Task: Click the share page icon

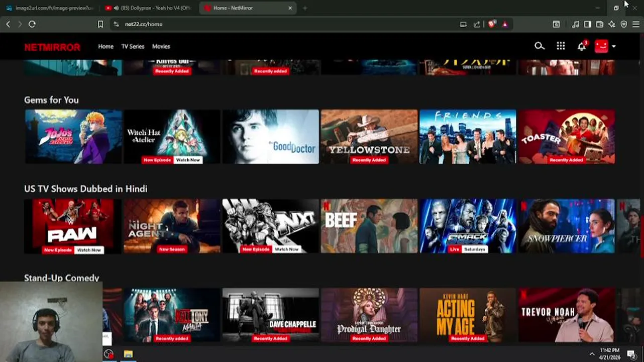Action: click(477, 24)
